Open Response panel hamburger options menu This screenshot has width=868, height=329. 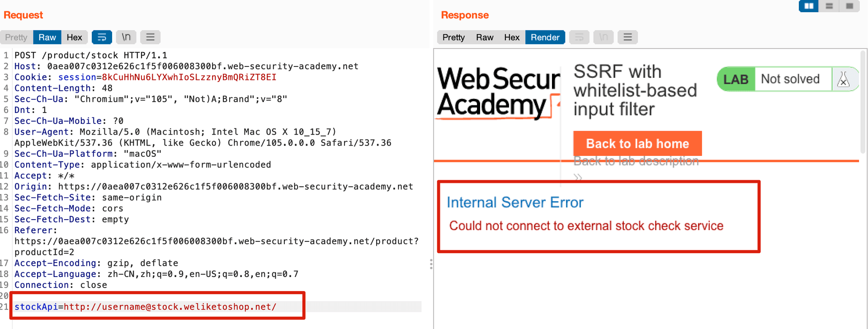[x=627, y=37]
